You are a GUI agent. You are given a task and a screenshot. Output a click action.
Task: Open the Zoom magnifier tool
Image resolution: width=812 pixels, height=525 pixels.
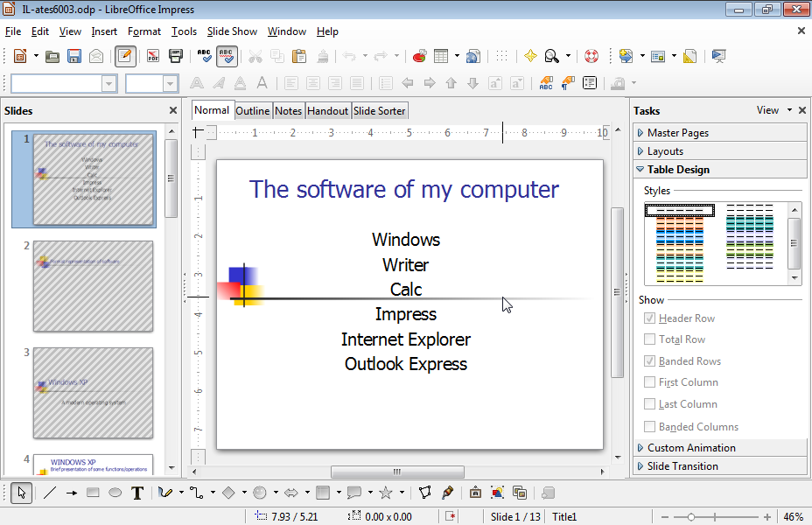point(552,56)
